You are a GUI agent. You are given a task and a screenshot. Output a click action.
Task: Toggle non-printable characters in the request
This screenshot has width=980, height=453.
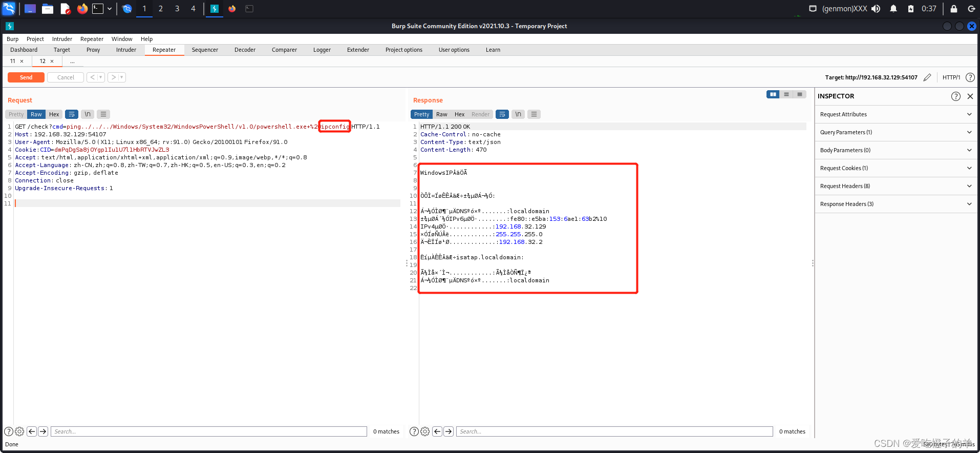click(88, 114)
